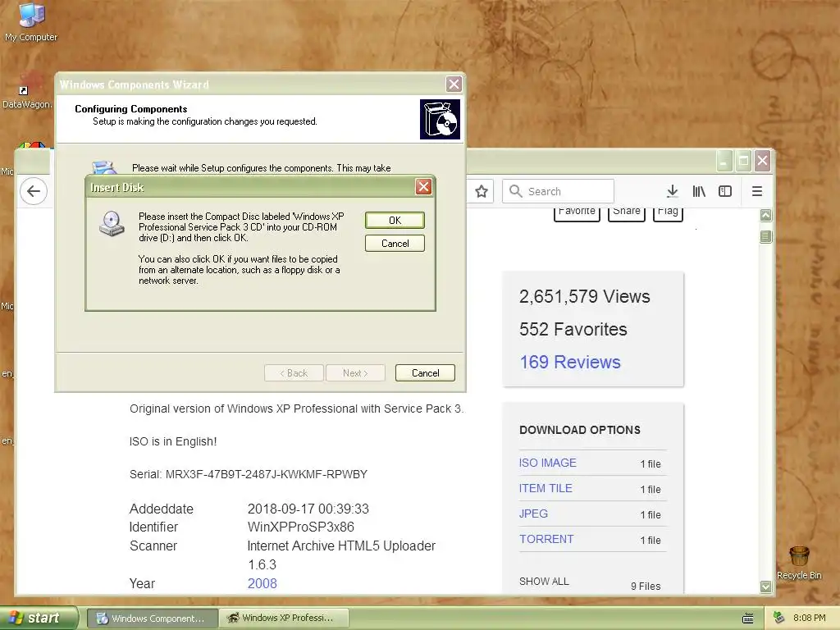
Task: Close the Windows Components Wizard window
Action: click(454, 84)
